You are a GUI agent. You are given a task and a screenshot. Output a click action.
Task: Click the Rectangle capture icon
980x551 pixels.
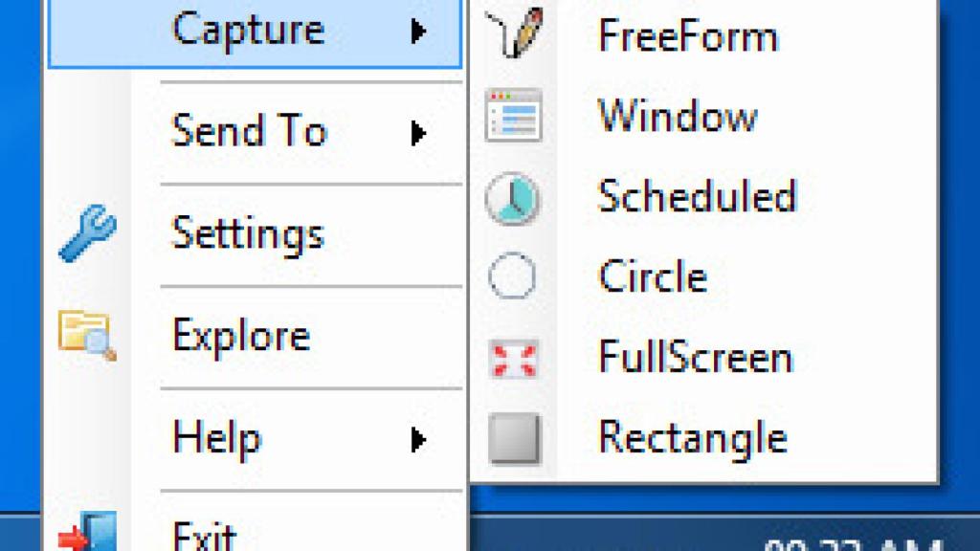pyautogui.click(x=514, y=439)
